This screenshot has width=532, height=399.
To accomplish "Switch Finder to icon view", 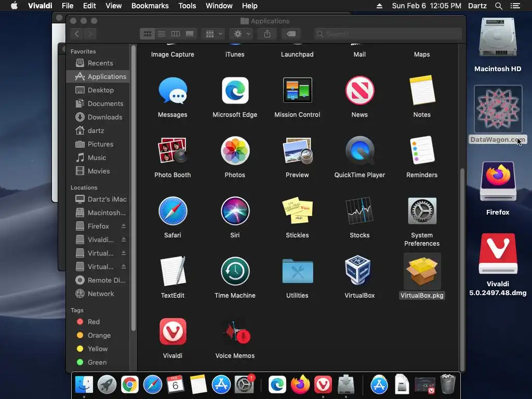I will [x=147, y=34].
